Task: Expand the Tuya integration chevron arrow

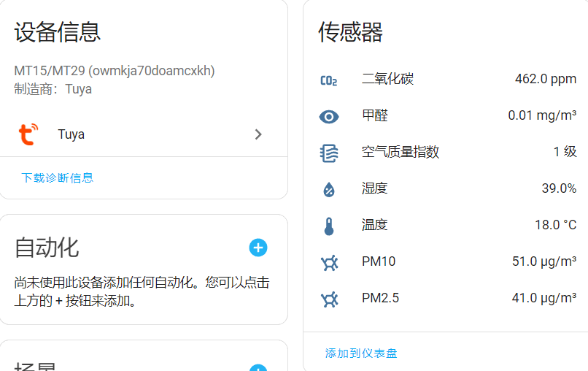Action: 258,134
